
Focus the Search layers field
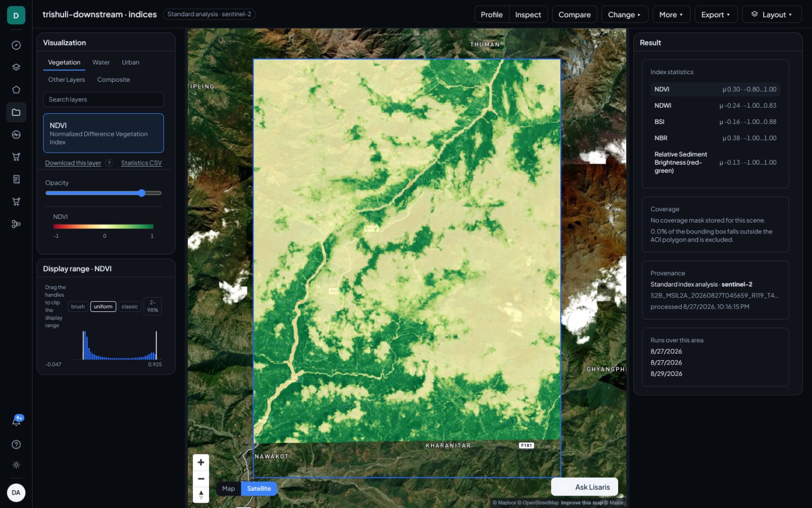(103, 100)
